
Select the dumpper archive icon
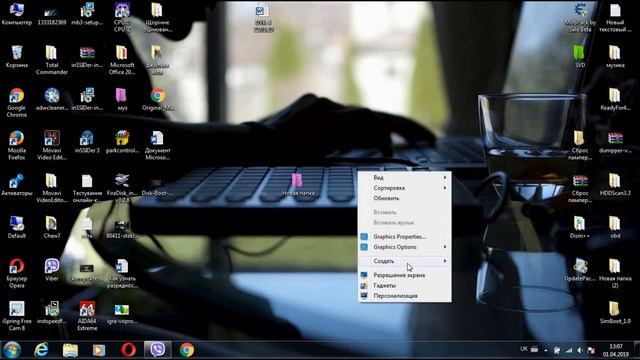click(x=615, y=142)
